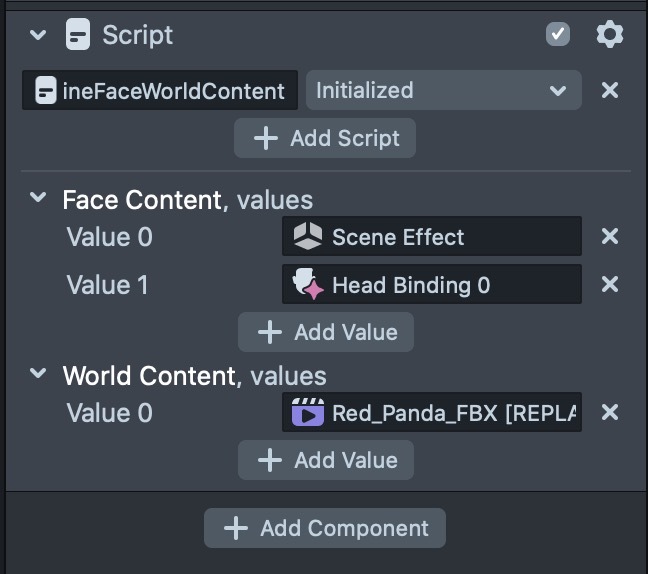Click the Add Component button
Screen dimensions: 648x574
pos(325,528)
